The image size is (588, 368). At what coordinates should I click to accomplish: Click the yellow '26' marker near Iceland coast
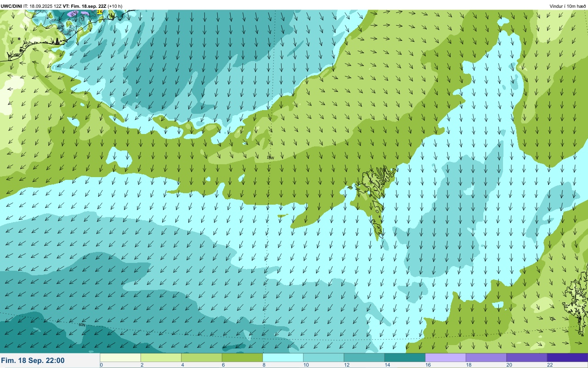pos(100,11)
